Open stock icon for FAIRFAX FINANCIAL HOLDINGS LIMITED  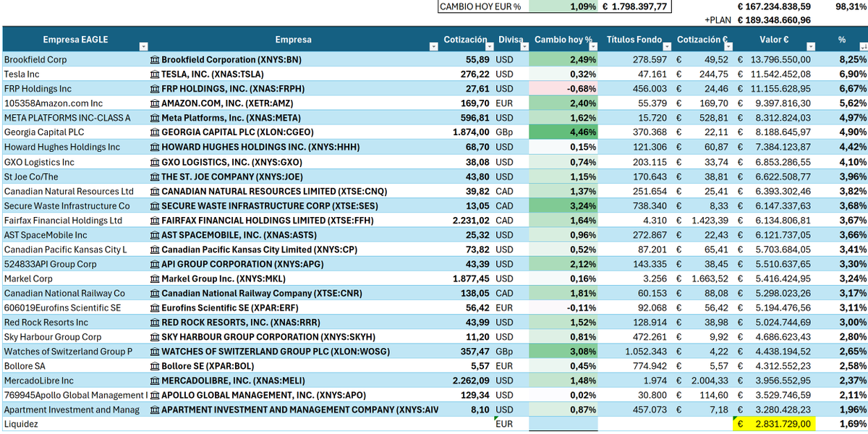[155, 220]
